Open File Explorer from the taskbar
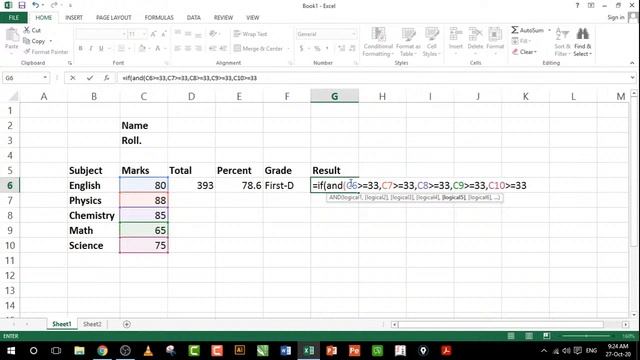 click(x=79, y=351)
